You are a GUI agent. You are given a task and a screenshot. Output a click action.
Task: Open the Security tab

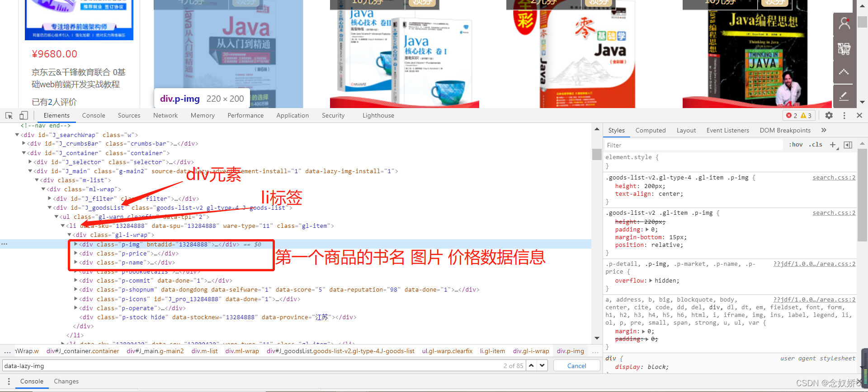333,115
